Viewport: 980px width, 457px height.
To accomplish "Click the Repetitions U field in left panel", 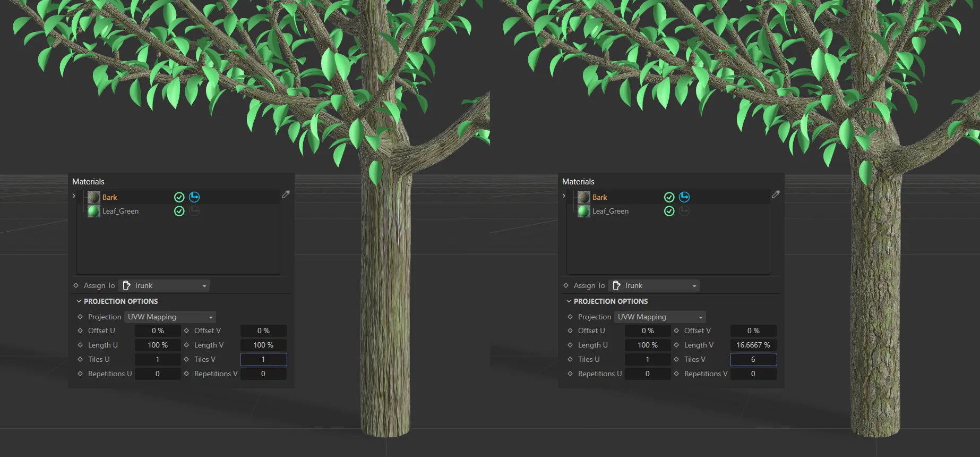I will tap(158, 374).
